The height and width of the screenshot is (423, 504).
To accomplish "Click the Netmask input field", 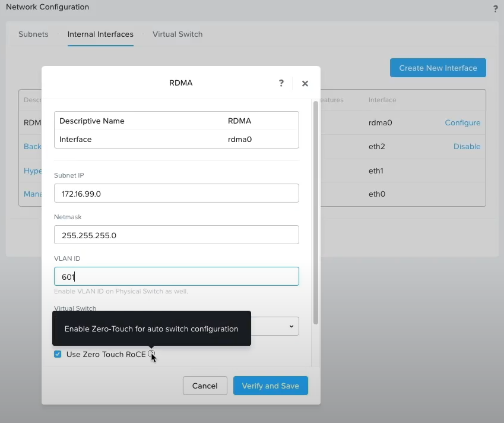I will pos(176,235).
